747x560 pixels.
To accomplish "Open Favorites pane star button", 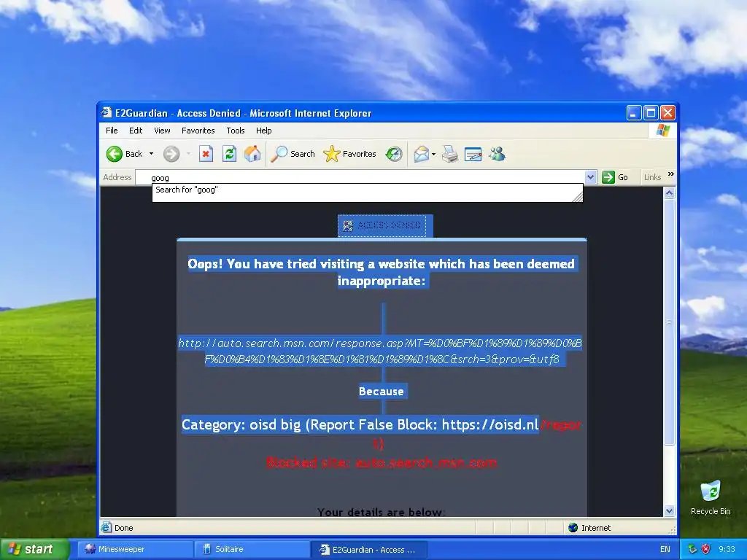I will pos(349,154).
